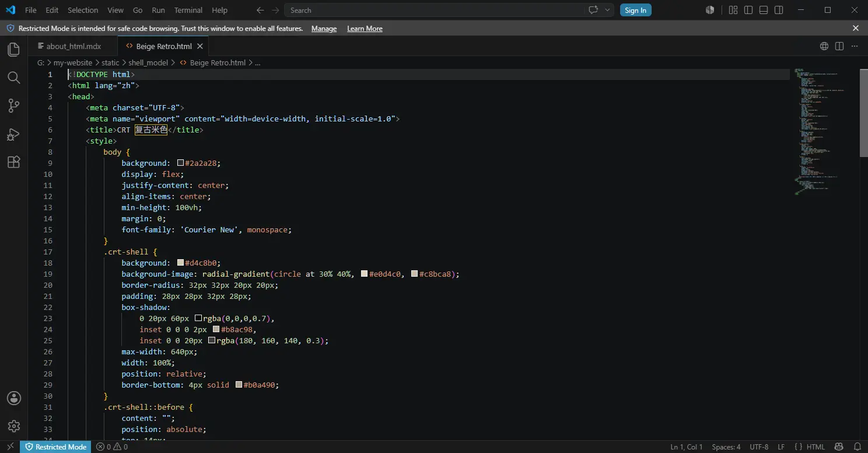Viewport: 868px width, 453px height.
Task: Click the Manage link in banner
Action: click(324, 29)
